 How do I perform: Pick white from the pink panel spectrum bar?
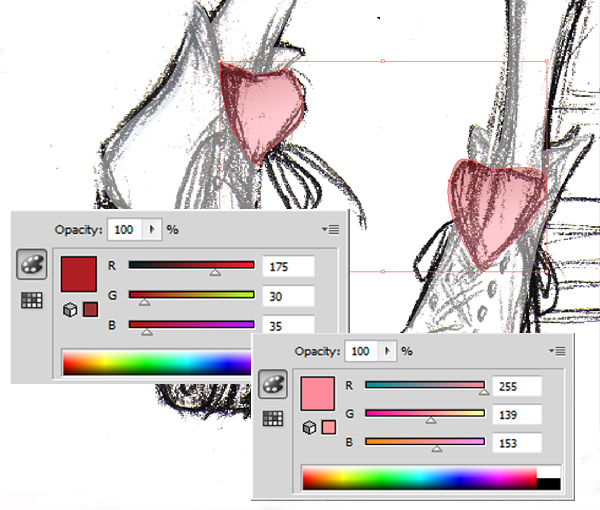pyautogui.click(x=549, y=472)
